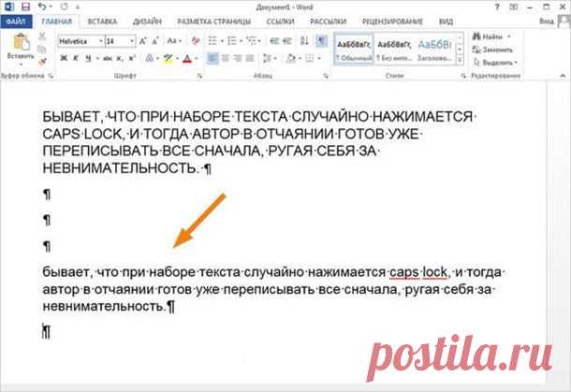
Task: Open the bulleted list dropdown arrow
Action: [x=222, y=41]
